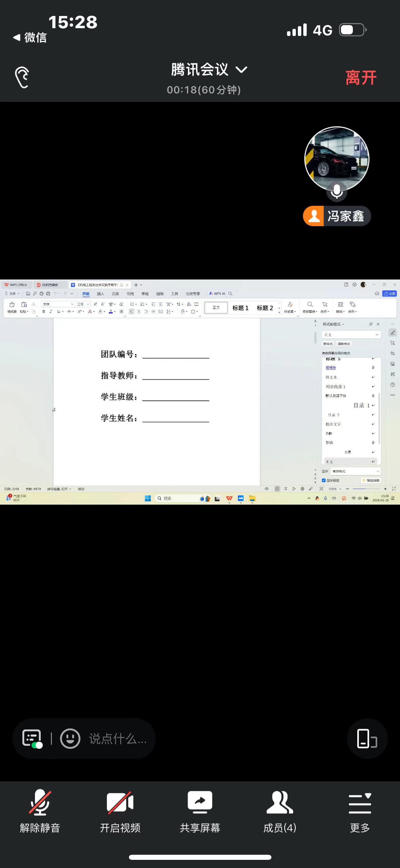Tap the switch device icon
The height and width of the screenshot is (868, 400).
[367, 739]
